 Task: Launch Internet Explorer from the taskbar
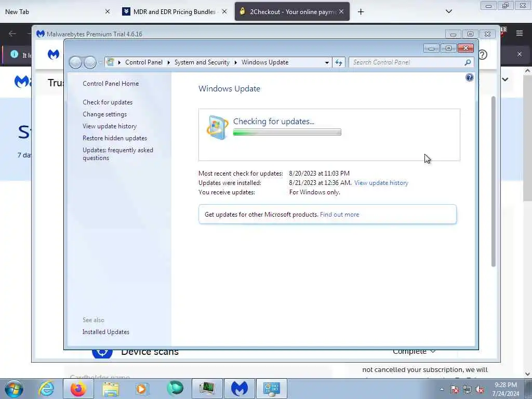coord(46,389)
